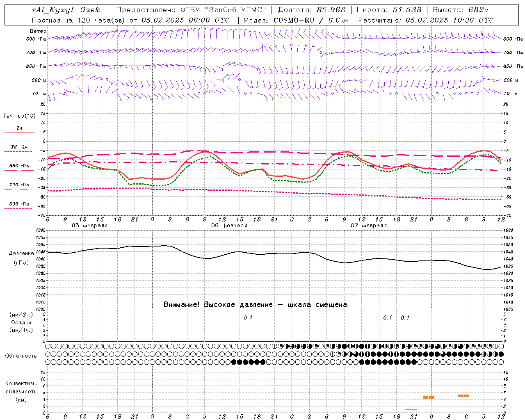Click the 05 февраля date label
Viewport: 525px width, 420px height.
[90, 226]
